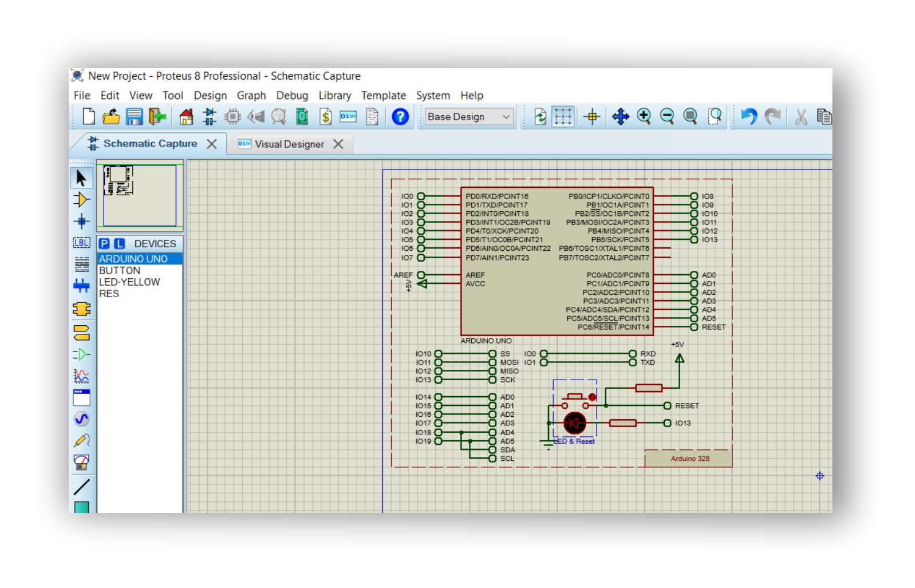Screen dimensions: 915x588
Task: Zoom out with the minus magnifier
Action: coord(667,117)
